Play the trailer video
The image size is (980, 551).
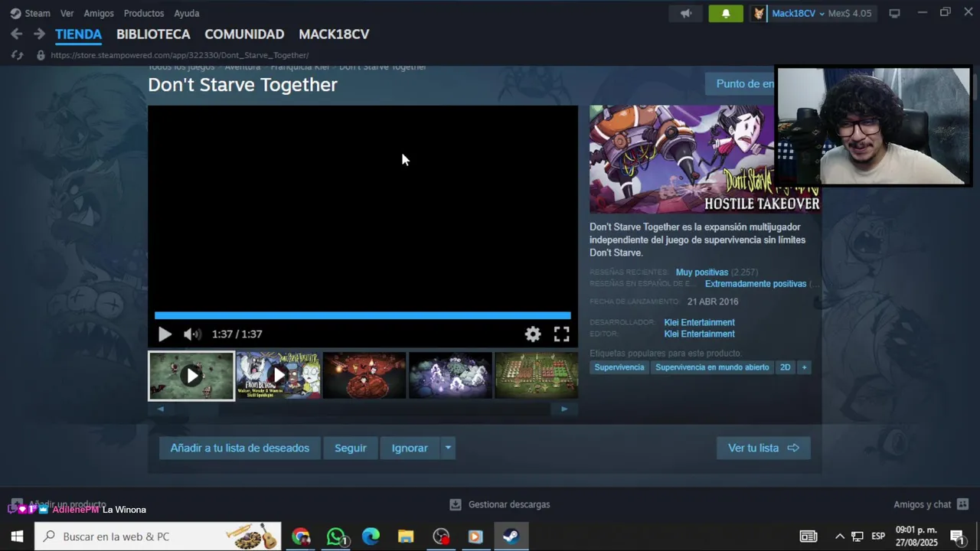point(165,334)
